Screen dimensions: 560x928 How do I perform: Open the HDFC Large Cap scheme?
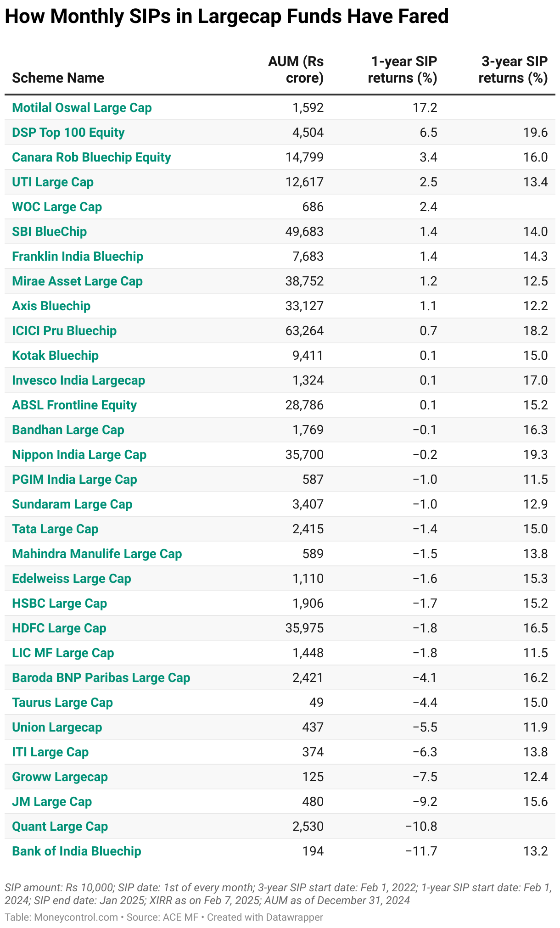click(59, 628)
